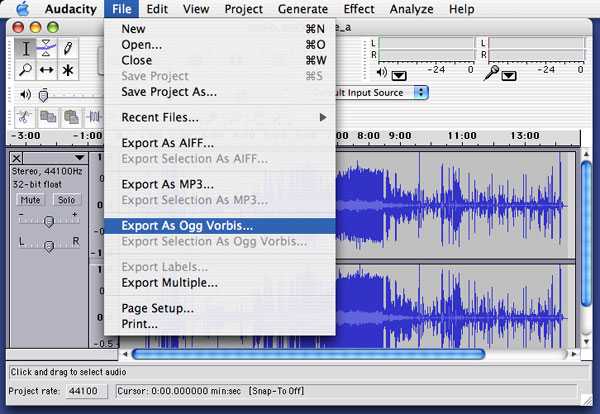Open the Analyze menu

click(x=411, y=9)
